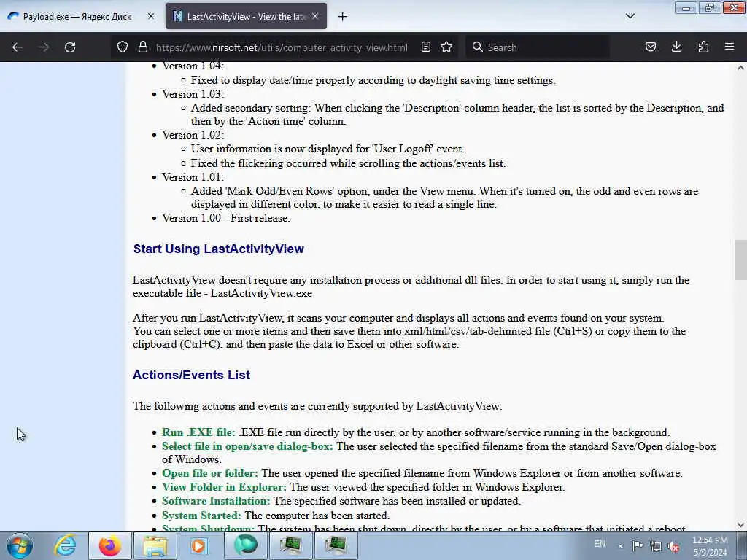Open the Downloads panel
The width and height of the screenshot is (747, 560).
pyautogui.click(x=676, y=47)
